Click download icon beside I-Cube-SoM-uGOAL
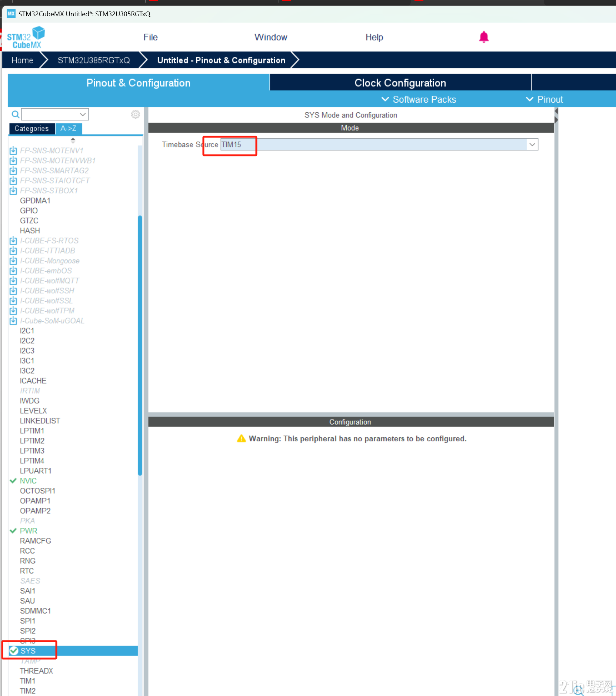 point(13,321)
